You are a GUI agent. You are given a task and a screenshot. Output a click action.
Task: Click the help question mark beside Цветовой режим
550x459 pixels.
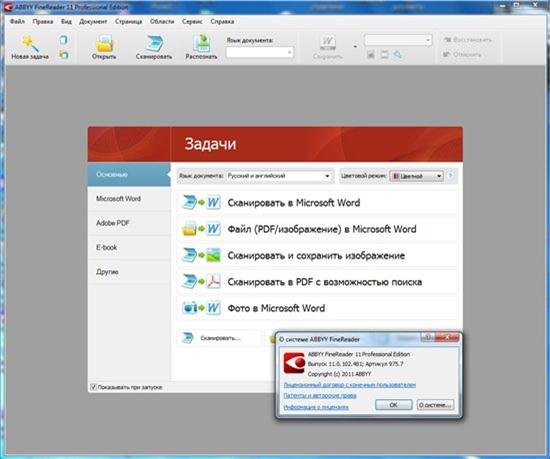[451, 176]
